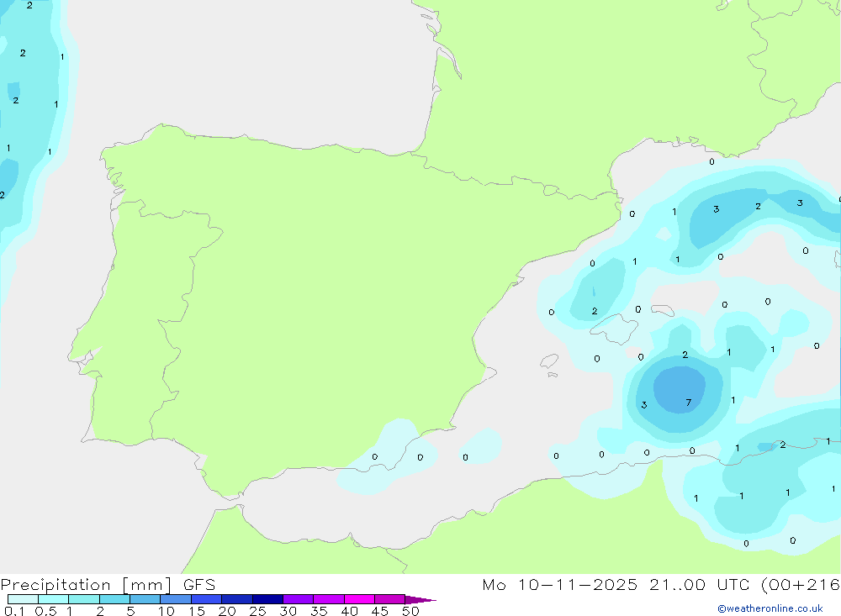Pick the 35–40 mm legend swatch
Viewport: 841px width, 616px height.
tap(329, 599)
